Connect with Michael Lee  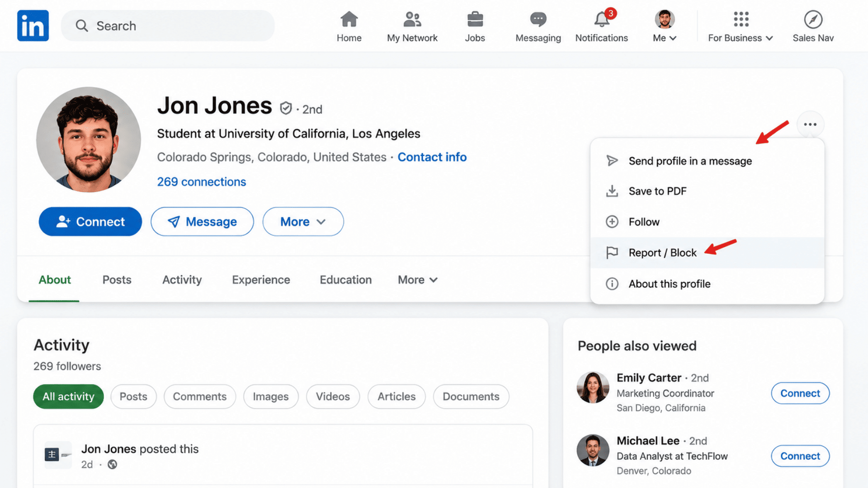tap(800, 456)
